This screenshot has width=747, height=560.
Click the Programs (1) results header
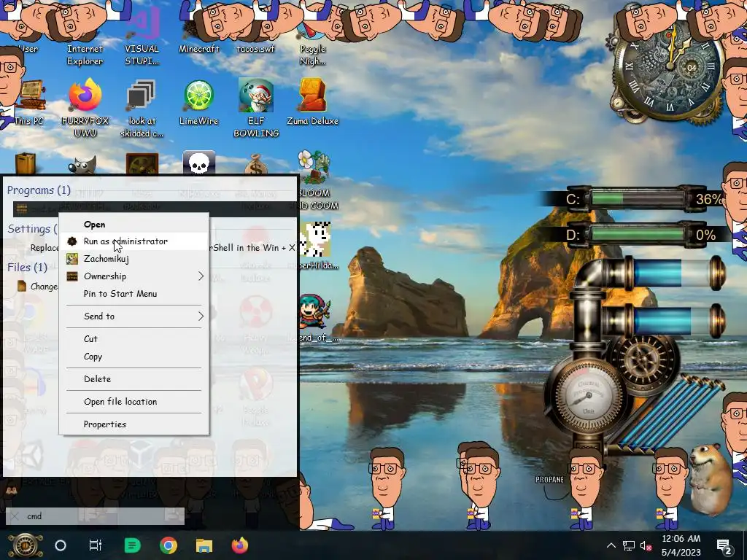pos(39,190)
